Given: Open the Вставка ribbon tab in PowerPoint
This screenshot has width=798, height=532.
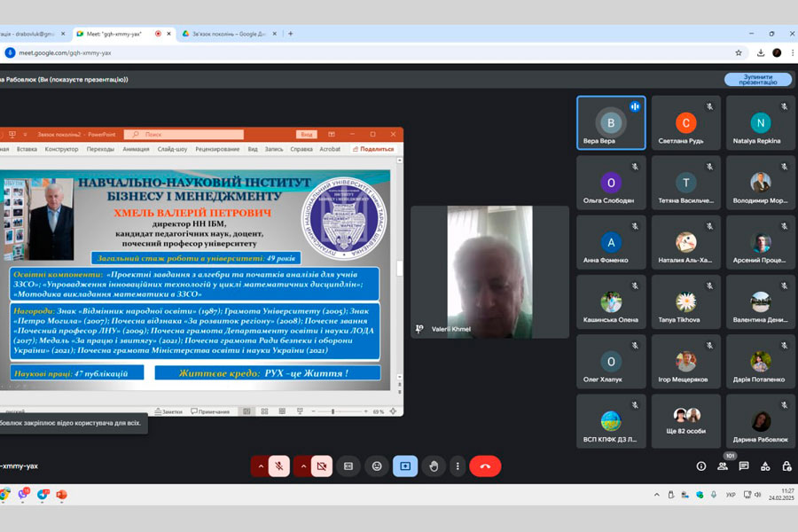Looking at the screenshot, I should click(27, 149).
